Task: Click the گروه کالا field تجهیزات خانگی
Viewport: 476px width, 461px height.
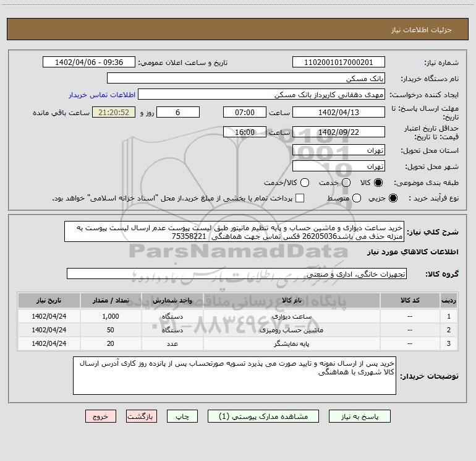Action: 237,274
